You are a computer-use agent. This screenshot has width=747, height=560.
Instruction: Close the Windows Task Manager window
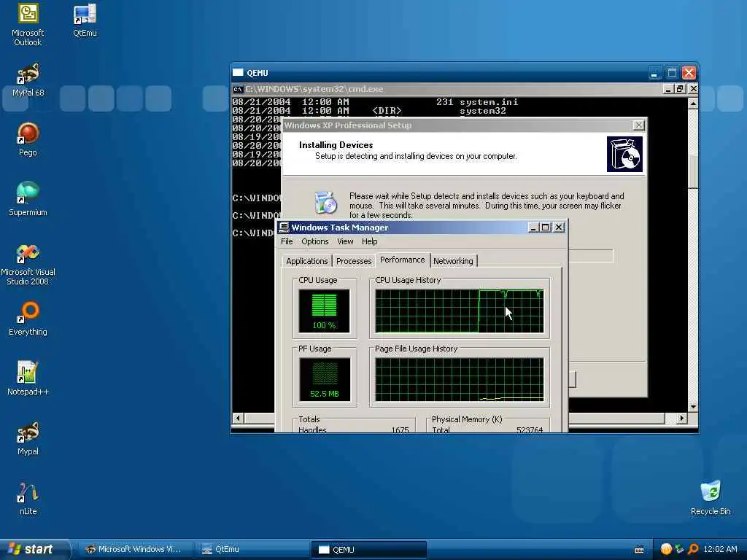pyautogui.click(x=559, y=227)
